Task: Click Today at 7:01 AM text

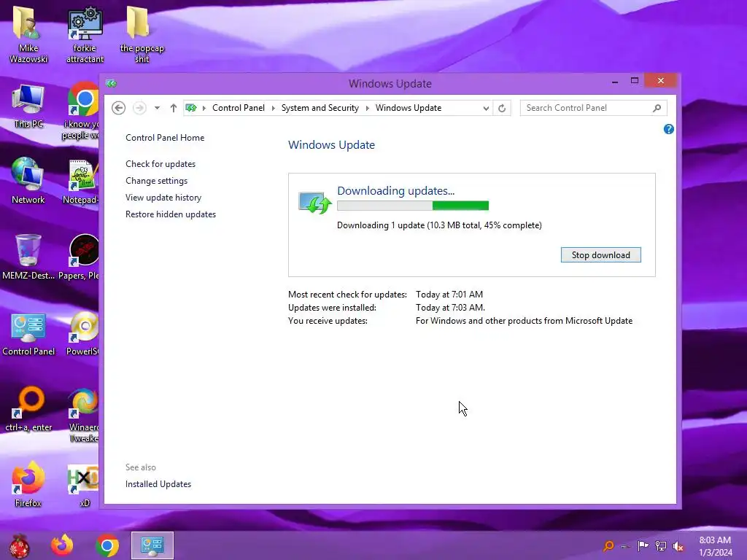Action: tap(449, 295)
